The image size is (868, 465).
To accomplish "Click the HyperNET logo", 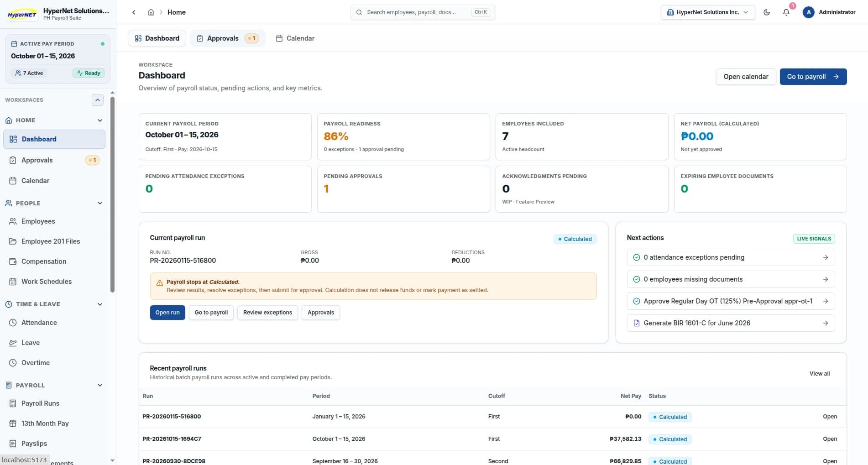I will pos(22,14).
